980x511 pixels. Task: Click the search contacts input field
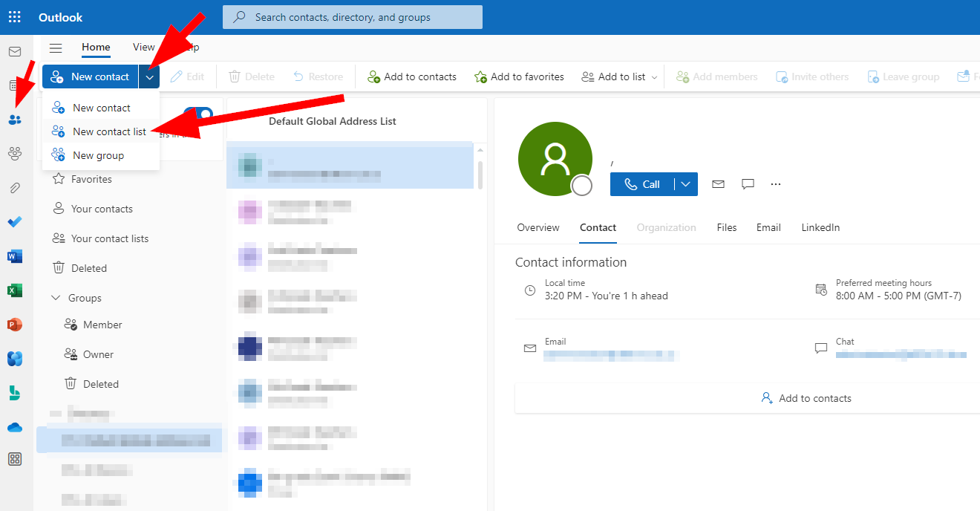[x=353, y=17]
